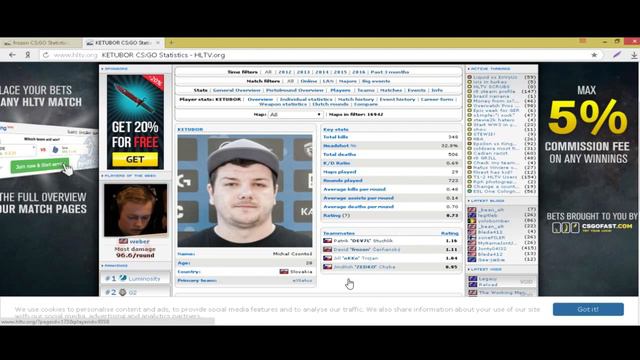The image size is (640, 360).
Task: Open the downloads arrow icon in the toolbar
Action: tap(634, 55)
